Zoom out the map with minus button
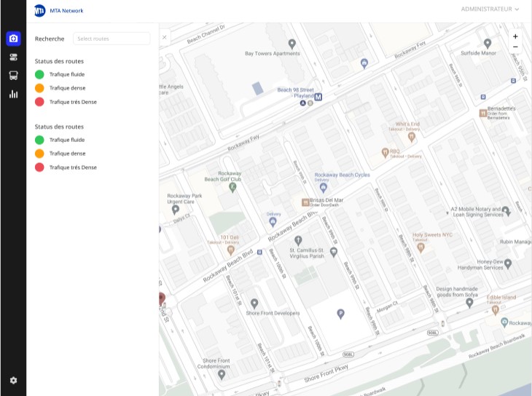 (515, 47)
